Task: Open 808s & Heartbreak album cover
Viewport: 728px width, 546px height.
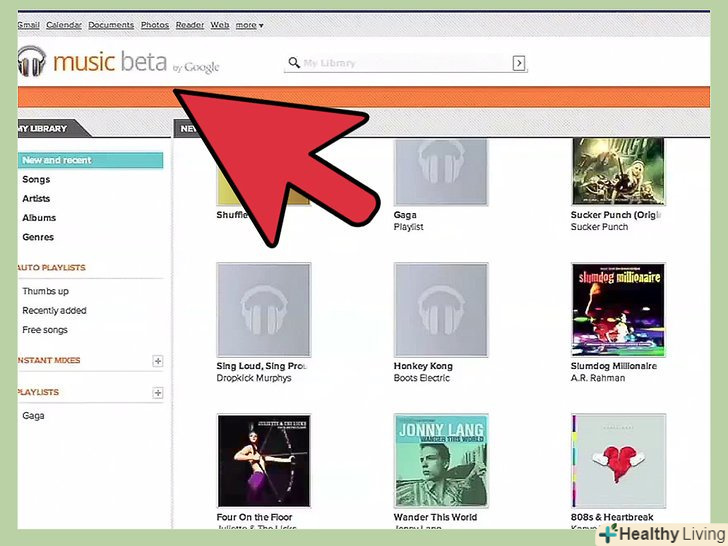Action: pyautogui.click(x=618, y=461)
